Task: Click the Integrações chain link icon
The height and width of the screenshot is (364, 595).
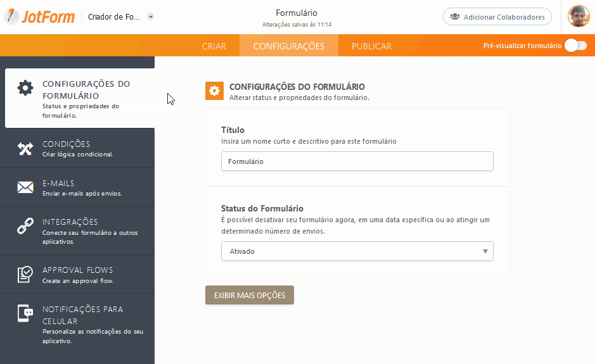Action: click(x=25, y=226)
